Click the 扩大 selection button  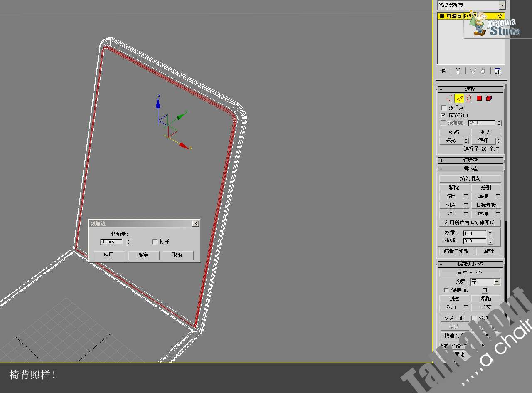click(x=486, y=132)
